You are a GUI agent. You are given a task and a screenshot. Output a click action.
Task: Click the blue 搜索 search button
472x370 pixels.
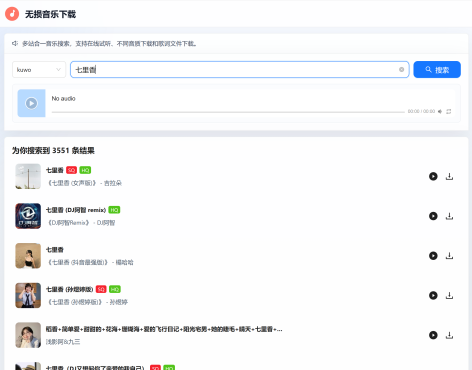tap(437, 70)
